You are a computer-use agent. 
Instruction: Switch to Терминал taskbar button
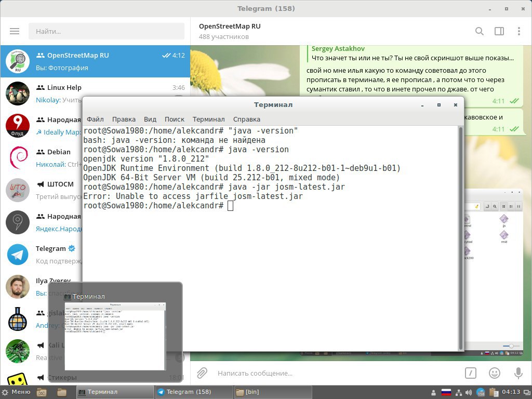click(x=115, y=392)
